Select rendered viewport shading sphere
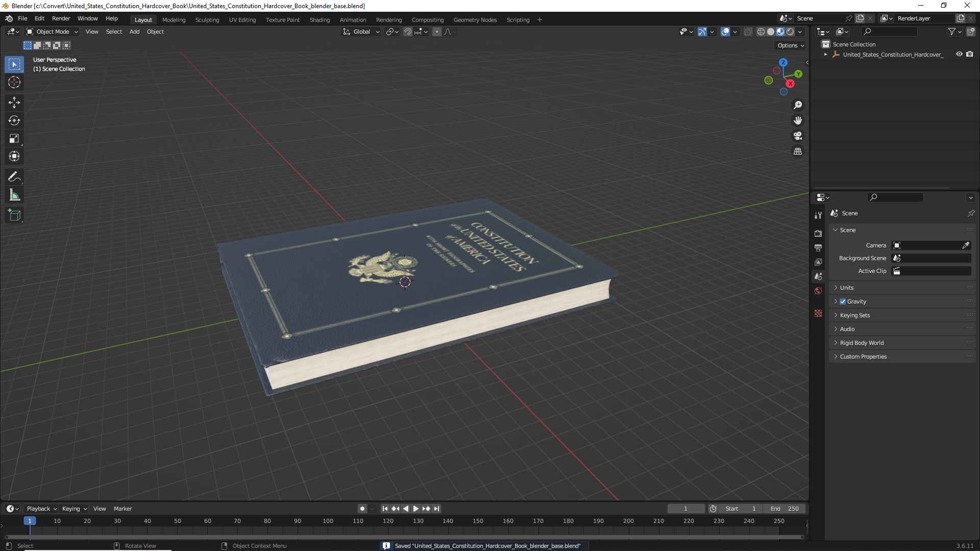This screenshot has height=551, width=980. (790, 32)
